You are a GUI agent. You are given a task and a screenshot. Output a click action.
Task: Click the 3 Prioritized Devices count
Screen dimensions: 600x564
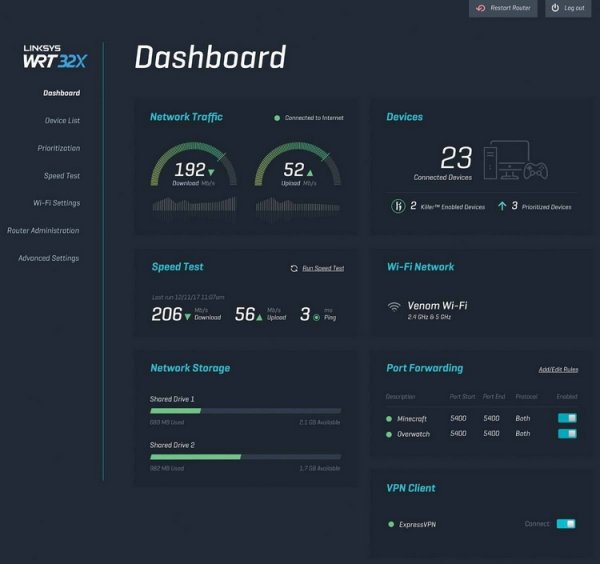click(515, 205)
